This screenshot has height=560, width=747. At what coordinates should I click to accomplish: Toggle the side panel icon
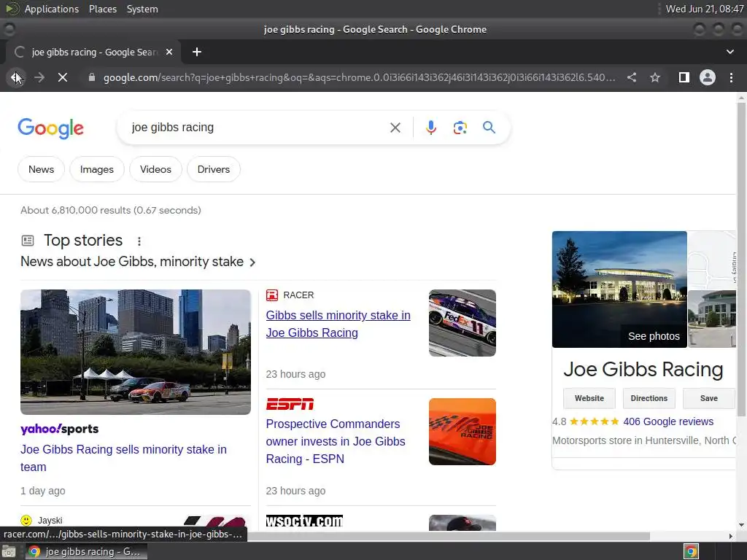[684, 77]
